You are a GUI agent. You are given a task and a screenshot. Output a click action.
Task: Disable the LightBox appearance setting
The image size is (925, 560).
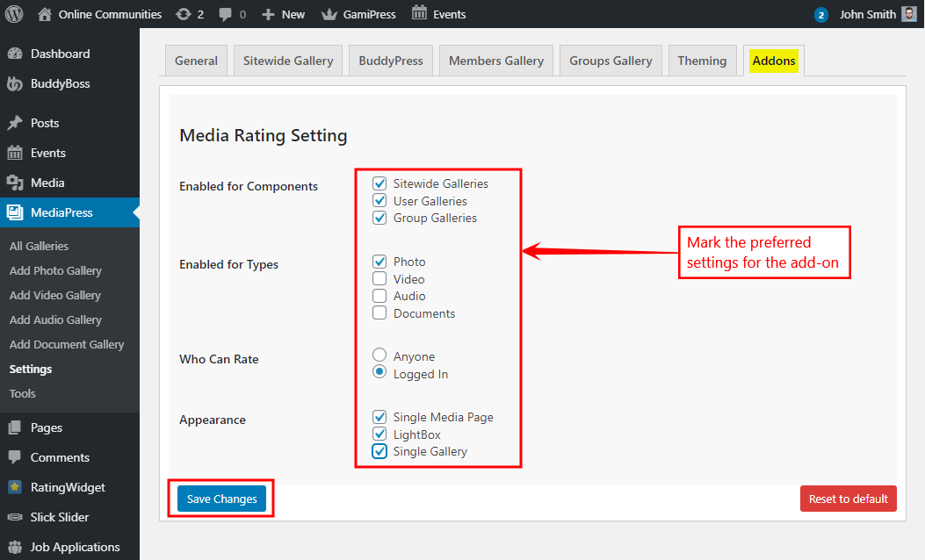[379, 434]
